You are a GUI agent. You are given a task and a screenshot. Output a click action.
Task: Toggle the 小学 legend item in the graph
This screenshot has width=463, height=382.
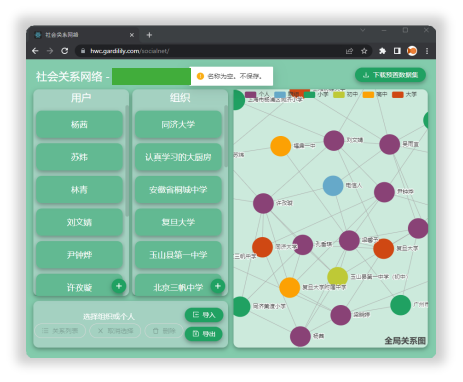(x=316, y=95)
